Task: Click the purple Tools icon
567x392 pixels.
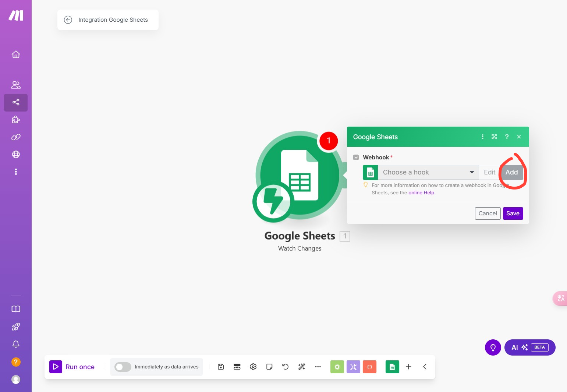Action: tap(353, 367)
